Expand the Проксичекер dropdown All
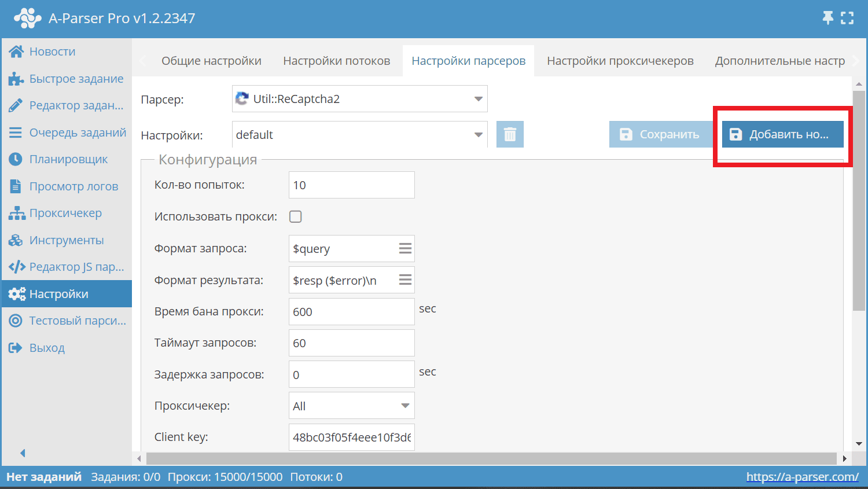Viewport: 868px width, 489px height. click(x=351, y=406)
